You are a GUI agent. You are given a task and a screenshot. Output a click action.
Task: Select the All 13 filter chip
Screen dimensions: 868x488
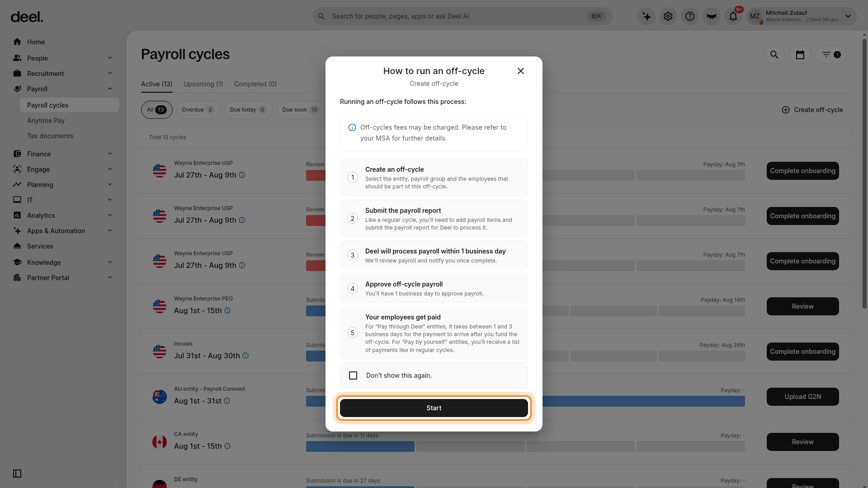coord(157,110)
